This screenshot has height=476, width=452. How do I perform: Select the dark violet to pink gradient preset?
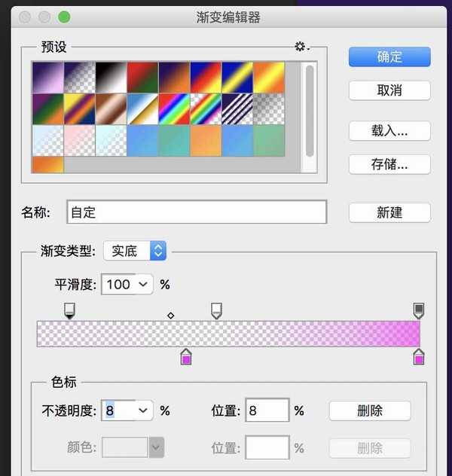tap(48, 77)
